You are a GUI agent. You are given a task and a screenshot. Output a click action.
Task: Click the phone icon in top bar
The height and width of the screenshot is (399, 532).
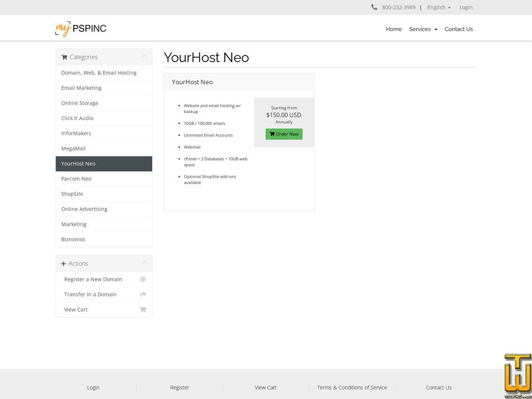point(374,7)
